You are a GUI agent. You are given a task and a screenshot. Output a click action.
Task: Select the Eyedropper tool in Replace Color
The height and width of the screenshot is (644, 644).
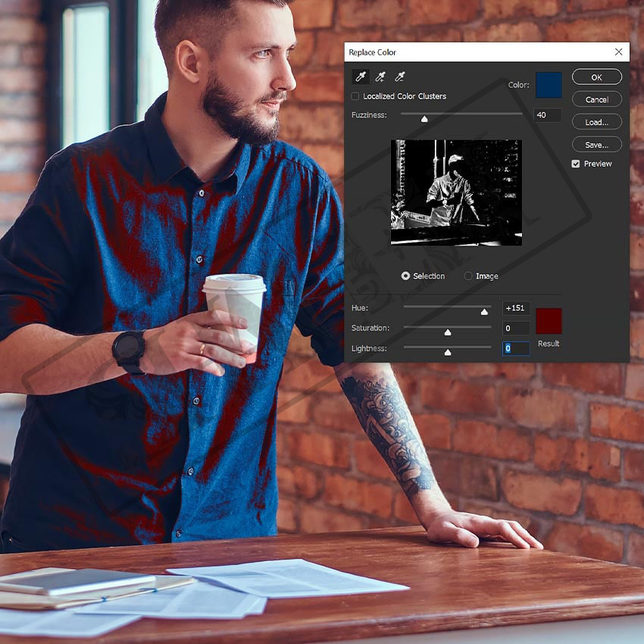pyautogui.click(x=359, y=77)
